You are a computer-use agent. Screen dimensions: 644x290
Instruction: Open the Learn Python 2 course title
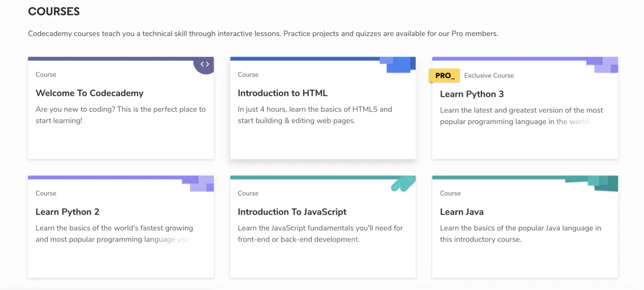(67, 212)
